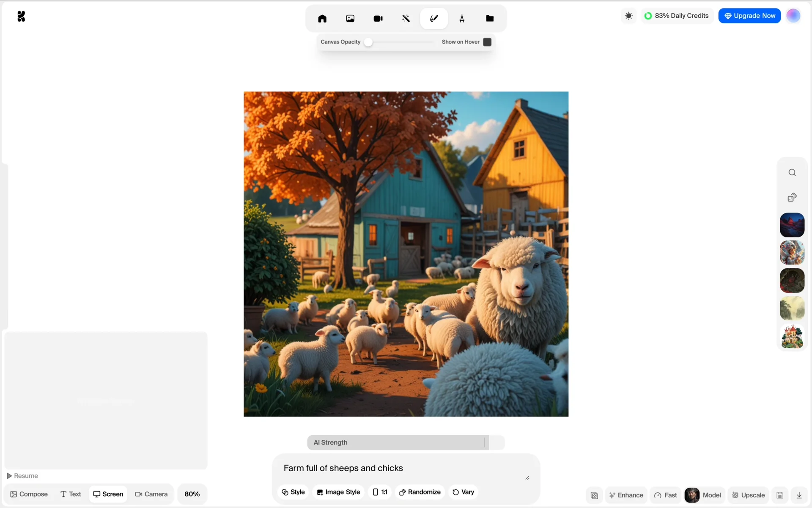This screenshot has width=812, height=508.
Task: Open the Style dropdown
Action: (294, 492)
